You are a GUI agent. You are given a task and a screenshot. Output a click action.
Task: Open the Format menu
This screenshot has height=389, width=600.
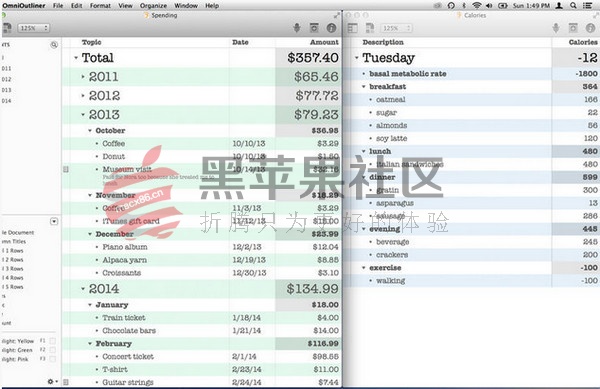(x=100, y=5)
